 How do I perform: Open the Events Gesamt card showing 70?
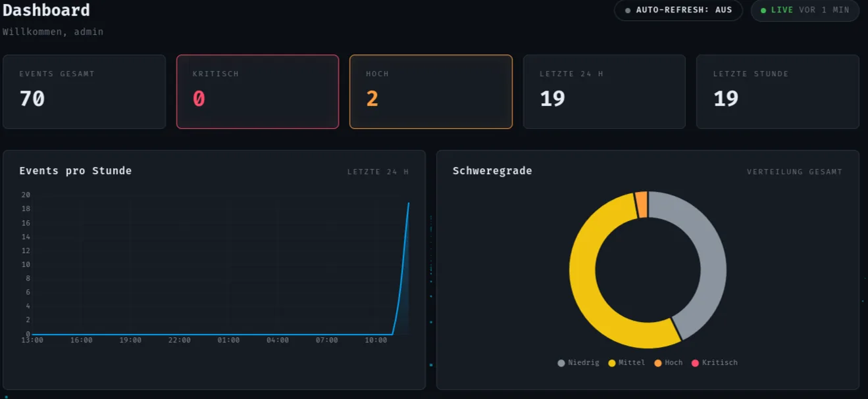[x=84, y=91]
